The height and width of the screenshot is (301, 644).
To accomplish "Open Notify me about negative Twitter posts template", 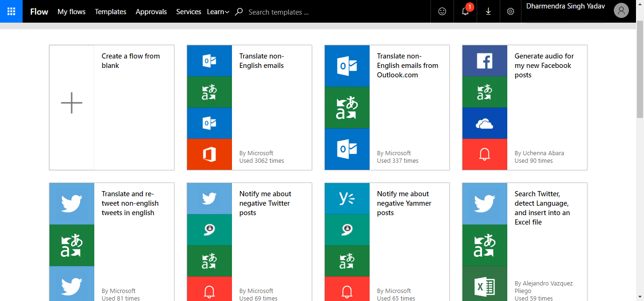I will pos(249,242).
